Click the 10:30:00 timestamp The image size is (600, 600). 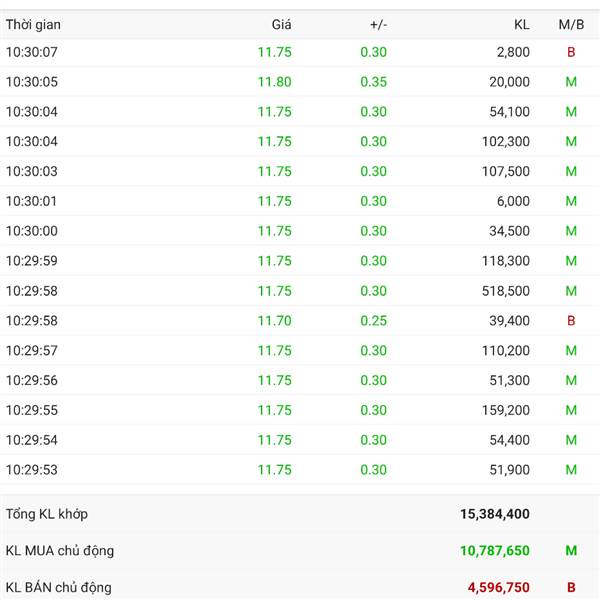(32, 231)
